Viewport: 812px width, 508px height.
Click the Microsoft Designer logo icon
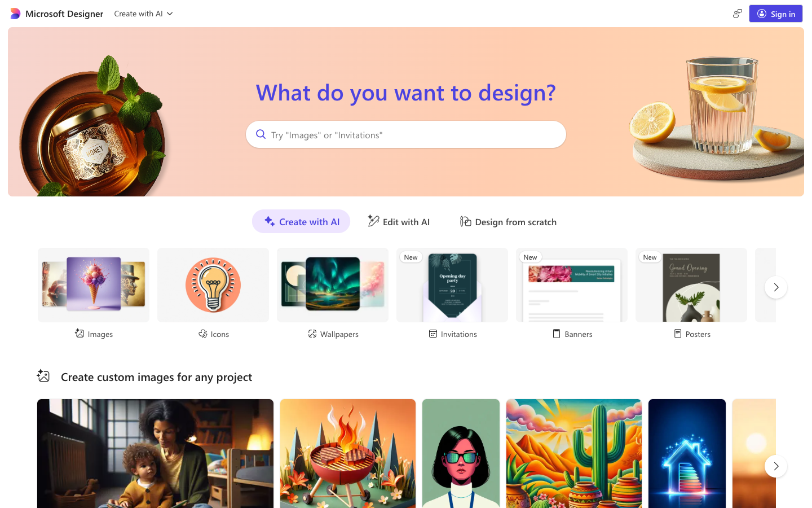(x=15, y=14)
